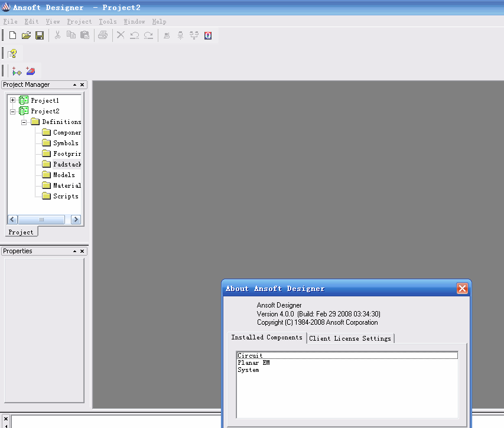
Task: Click the Ansoft logo in the title bar
Action: tap(6, 7)
